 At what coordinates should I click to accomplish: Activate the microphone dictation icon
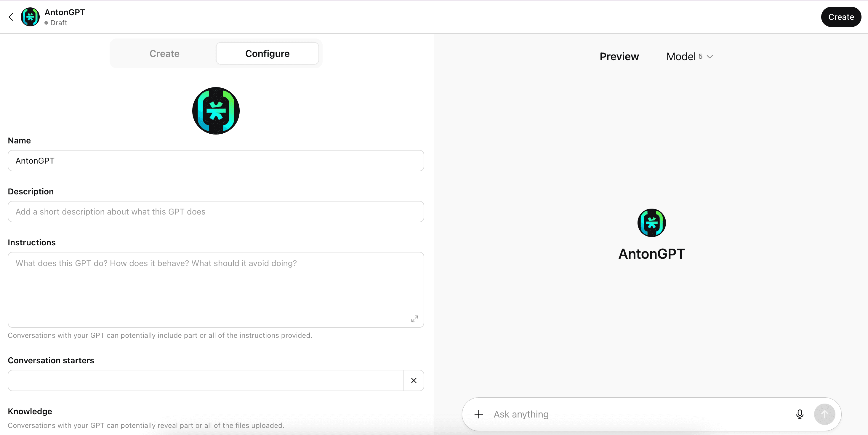pyautogui.click(x=800, y=414)
